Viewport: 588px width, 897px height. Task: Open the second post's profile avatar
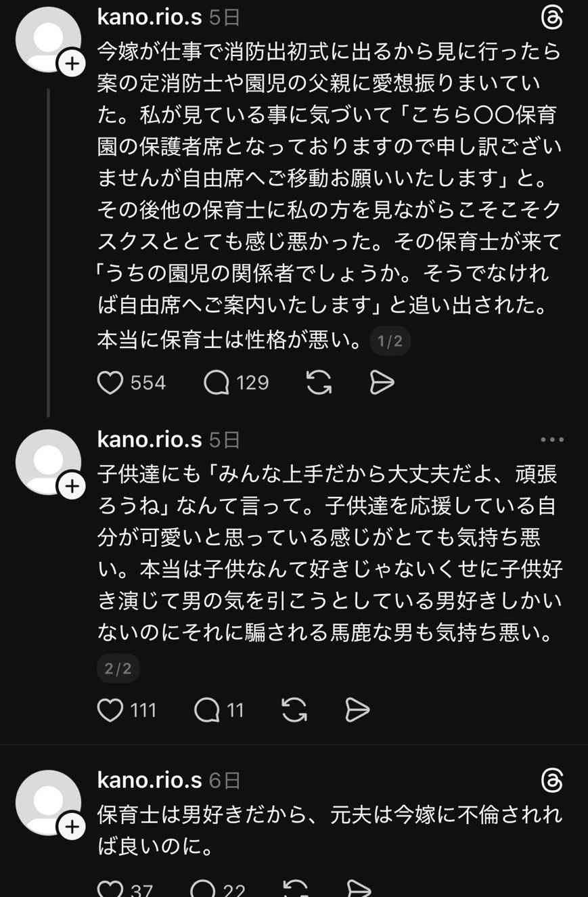(47, 461)
